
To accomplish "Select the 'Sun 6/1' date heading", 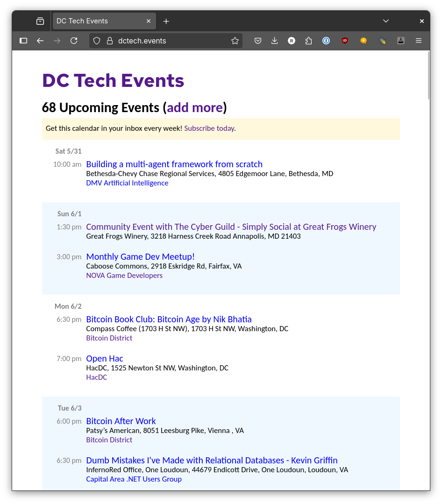I will click(69, 214).
